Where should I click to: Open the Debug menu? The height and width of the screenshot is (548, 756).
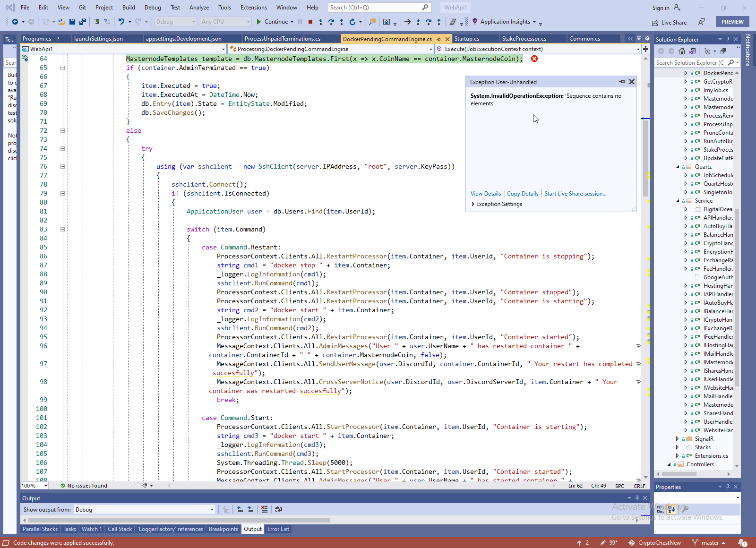tap(152, 8)
